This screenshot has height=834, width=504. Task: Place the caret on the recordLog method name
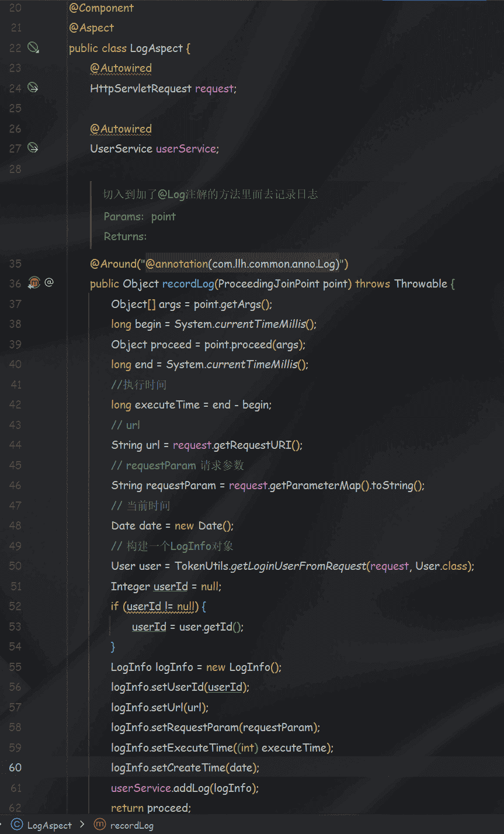[188, 283]
